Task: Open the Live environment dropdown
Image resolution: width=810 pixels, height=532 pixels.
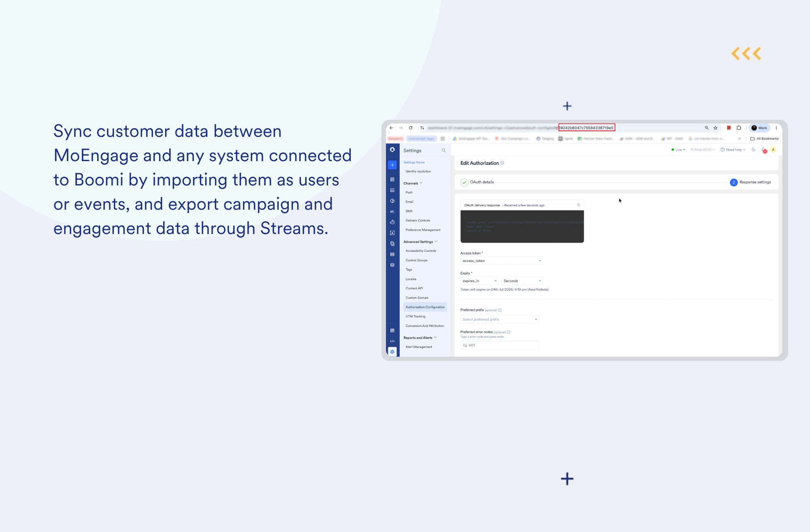Action: point(678,150)
